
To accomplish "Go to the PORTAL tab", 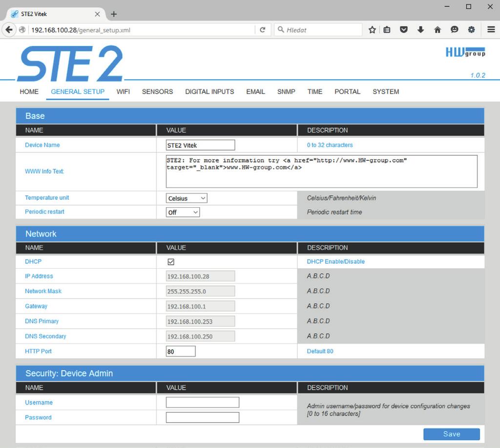I will [x=347, y=92].
